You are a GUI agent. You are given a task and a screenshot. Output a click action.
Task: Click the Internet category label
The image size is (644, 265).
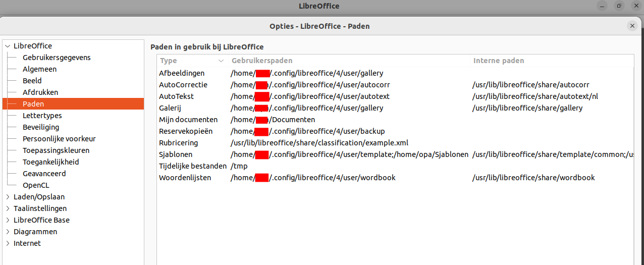point(27,243)
